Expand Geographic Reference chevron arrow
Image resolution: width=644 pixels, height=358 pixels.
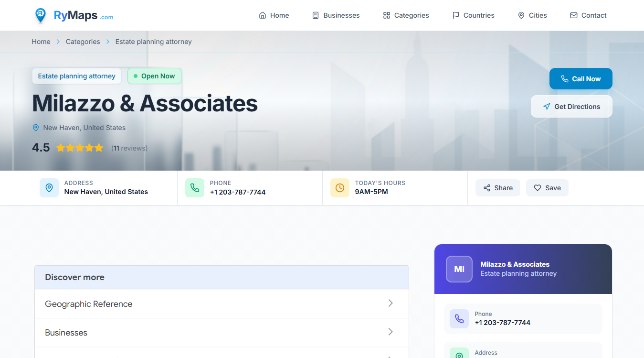(391, 303)
